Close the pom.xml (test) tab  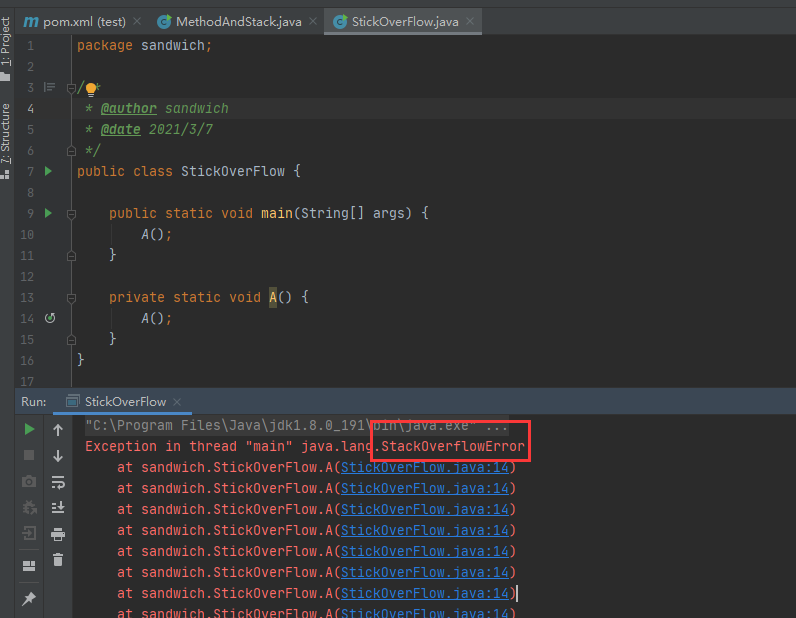click(137, 21)
